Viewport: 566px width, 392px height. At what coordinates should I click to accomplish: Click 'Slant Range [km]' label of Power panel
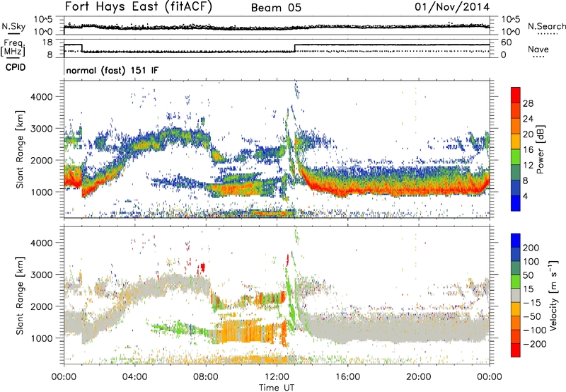[20, 149]
